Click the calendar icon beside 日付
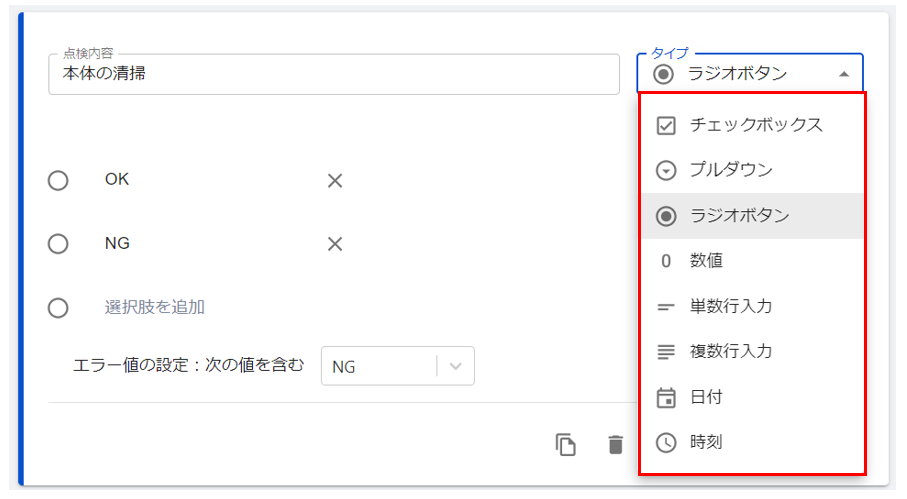This screenshot has width=907, height=499. point(666,397)
